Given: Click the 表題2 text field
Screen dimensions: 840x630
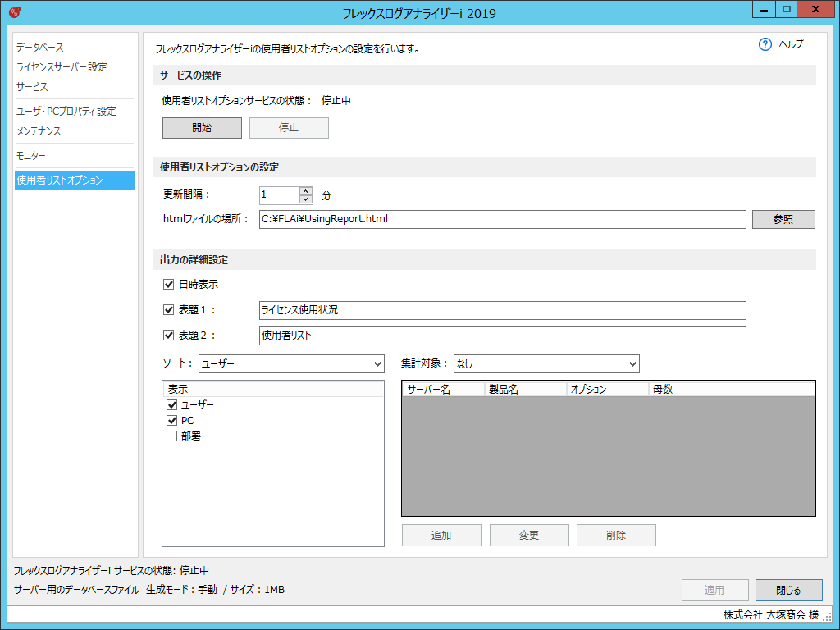Looking at the screenshot, I should coord(503,336).
